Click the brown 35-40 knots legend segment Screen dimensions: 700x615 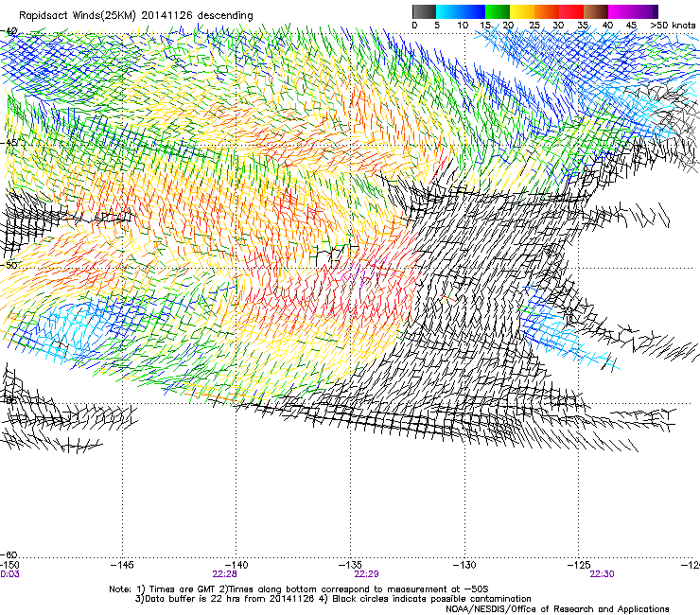click(596, 11)
